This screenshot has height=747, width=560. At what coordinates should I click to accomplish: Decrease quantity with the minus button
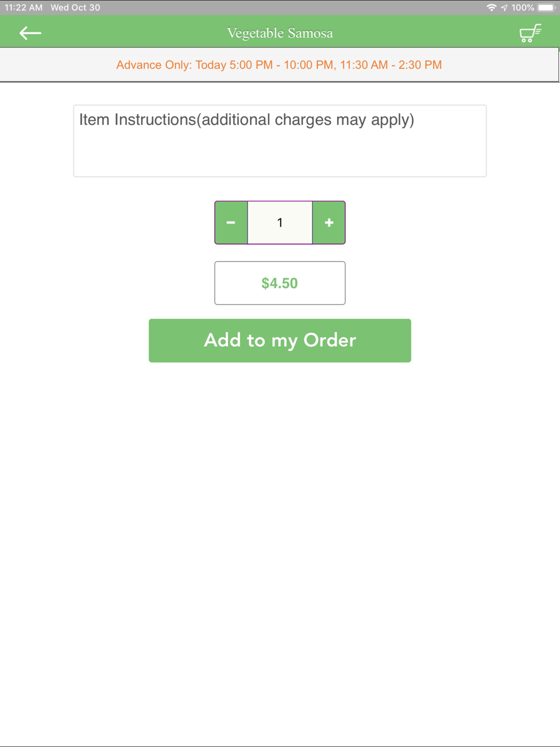coord(231,223)
